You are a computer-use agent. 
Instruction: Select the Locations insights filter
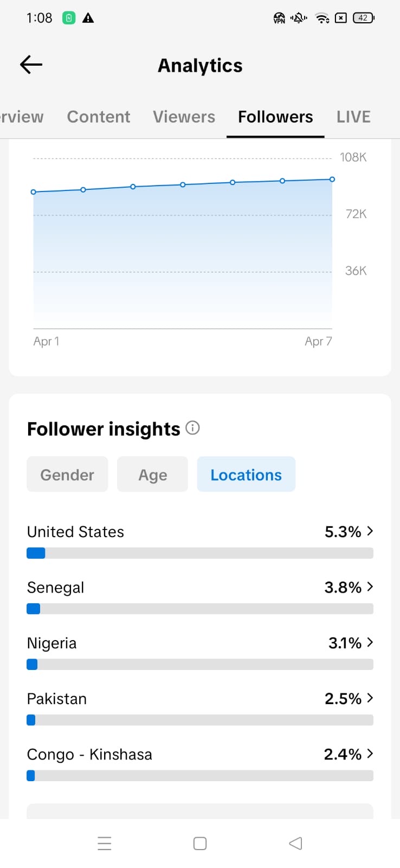point(246,475)
